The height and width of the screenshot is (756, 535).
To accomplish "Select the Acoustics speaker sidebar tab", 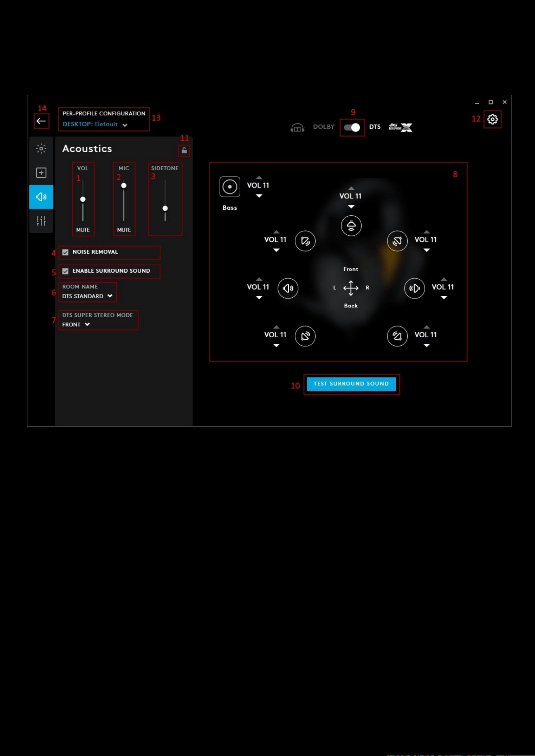I will click(x=41, y=197).
